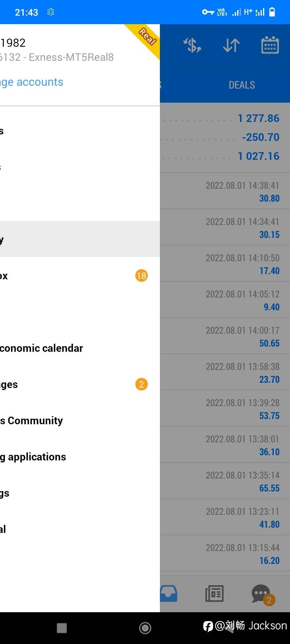Tap the currency symbol filter icon
The image size is (290, 644).
click(193, 45)
